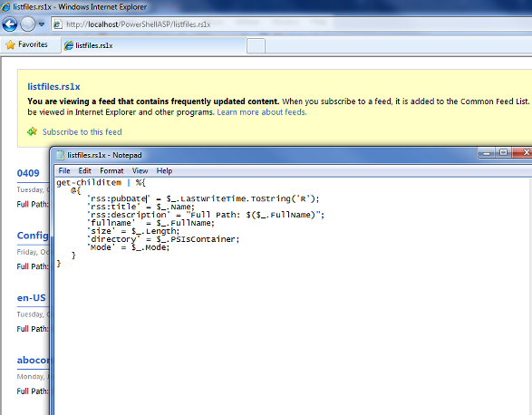Close the Notepad window
This screenshot has width=532, height=415.
[x=523, y=152]
